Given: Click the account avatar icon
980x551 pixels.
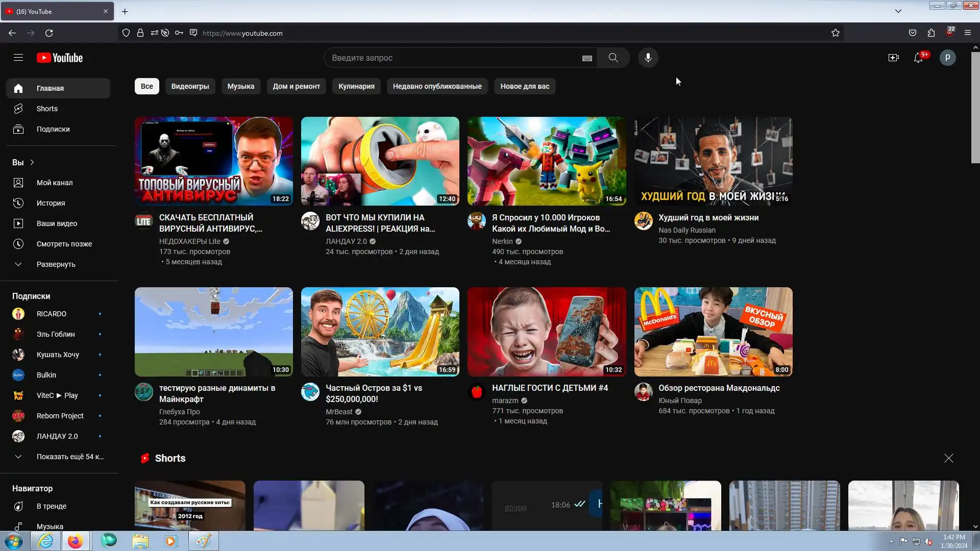Looking at the screenshot, I should pos(947,58).
